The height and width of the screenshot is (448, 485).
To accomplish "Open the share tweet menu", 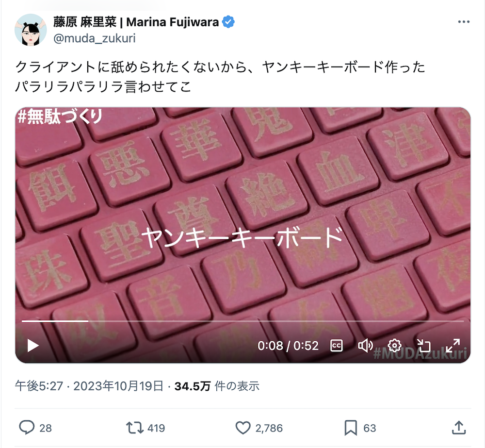I will (459, 428).
